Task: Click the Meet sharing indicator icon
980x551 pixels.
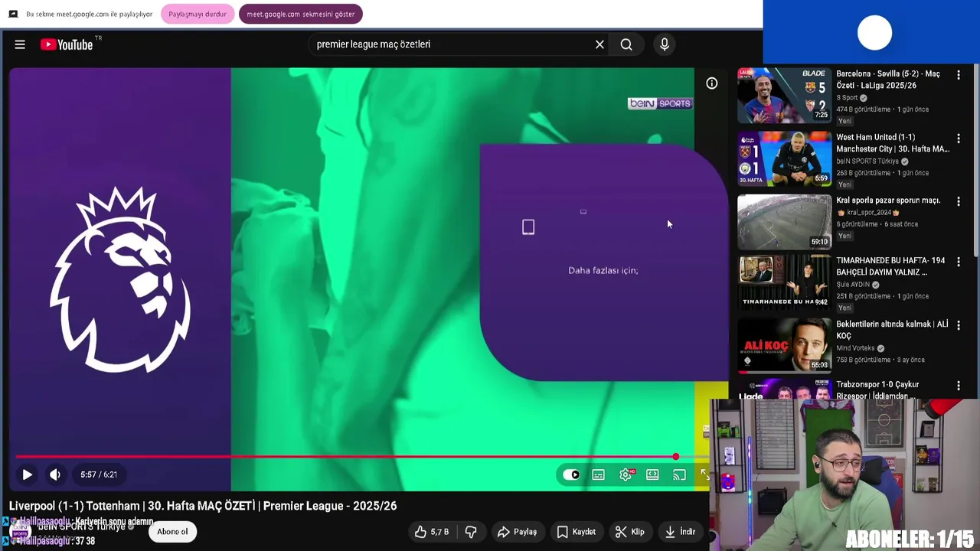Action: pyautogui.click(x=13, y=14)
